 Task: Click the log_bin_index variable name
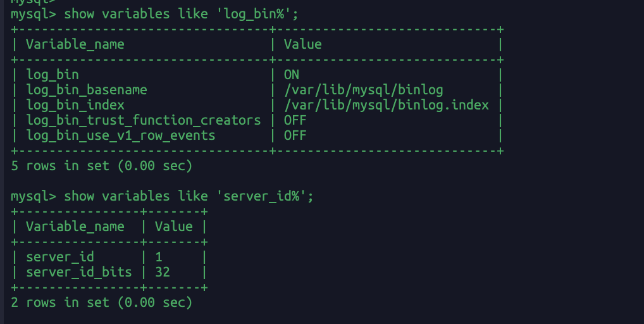click(x=75, y=105)
